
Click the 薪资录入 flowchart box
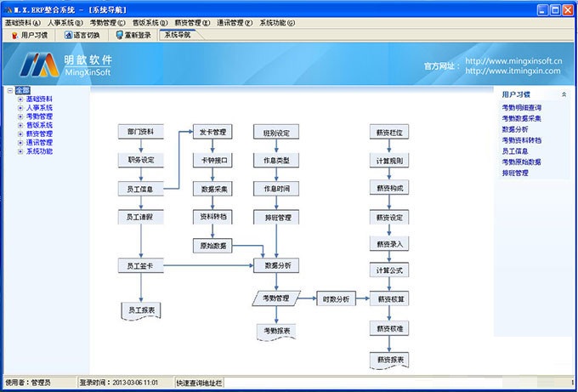point(389,243)
